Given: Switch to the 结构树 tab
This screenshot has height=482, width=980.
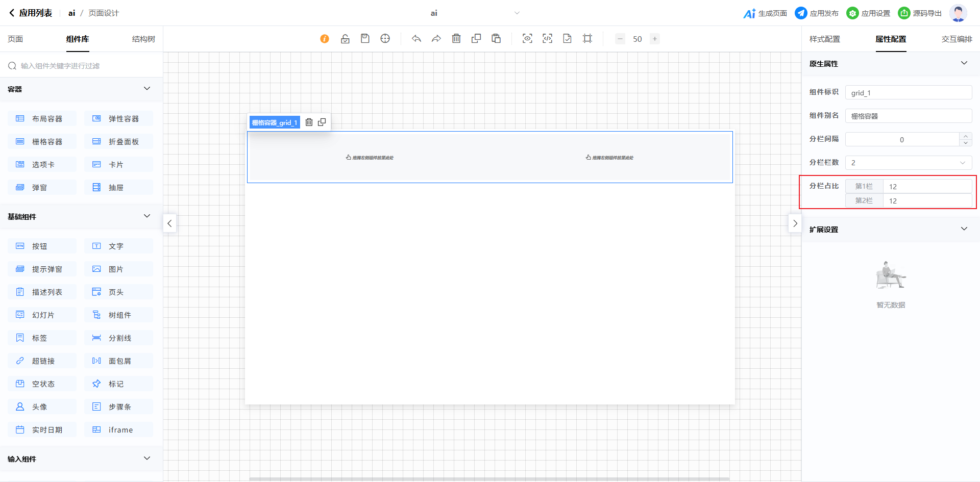Looking at the screenshot, I should pos(143,39).
